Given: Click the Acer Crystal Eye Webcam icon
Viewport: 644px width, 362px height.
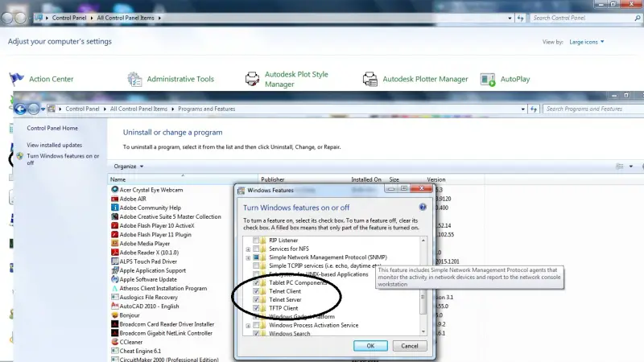Looking at the screenshot, I should 114,190.
